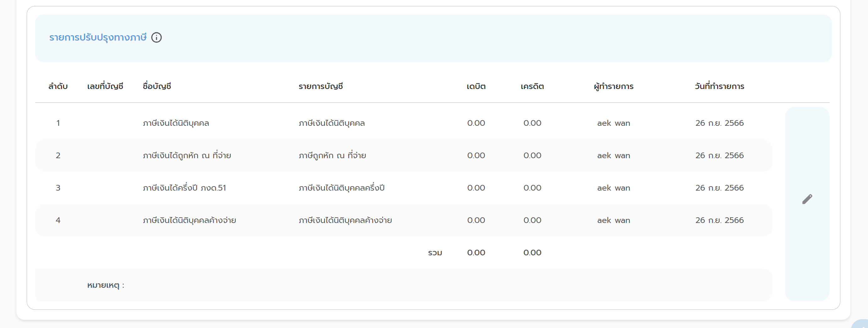The image size is (868, 328).
Task: Click the ลำดับ column header
Action: pyautogui.click(x=58, y=86)
